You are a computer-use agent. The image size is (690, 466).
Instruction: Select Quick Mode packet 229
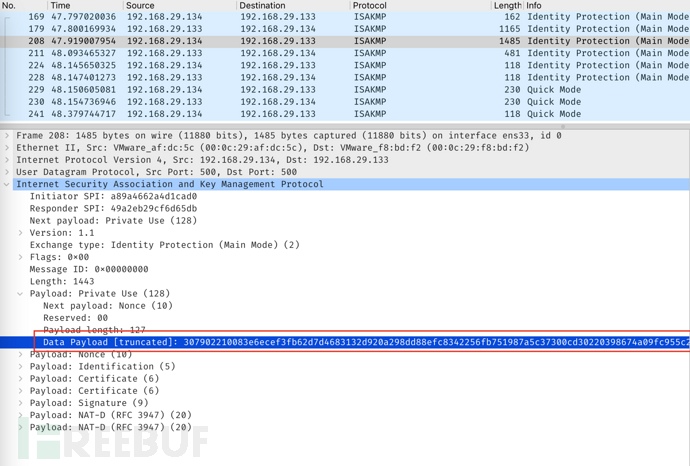coord(345,90)
